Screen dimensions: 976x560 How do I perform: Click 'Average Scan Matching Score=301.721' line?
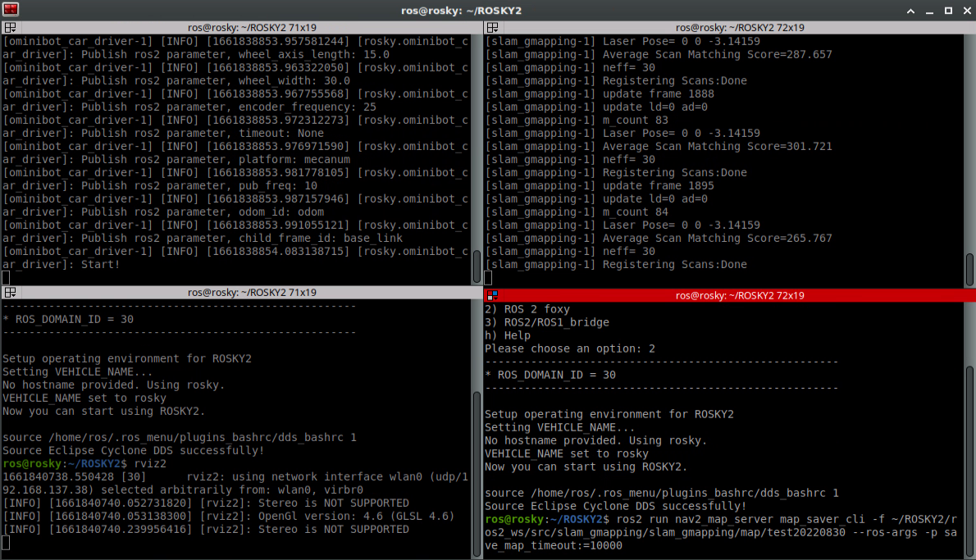click(659, 147)
